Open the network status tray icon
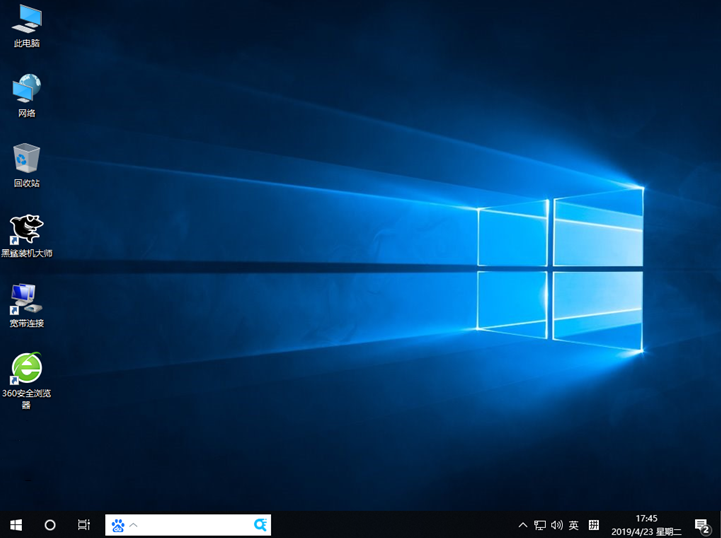Screen dimensions: 721x538 (x=540, y=525)
